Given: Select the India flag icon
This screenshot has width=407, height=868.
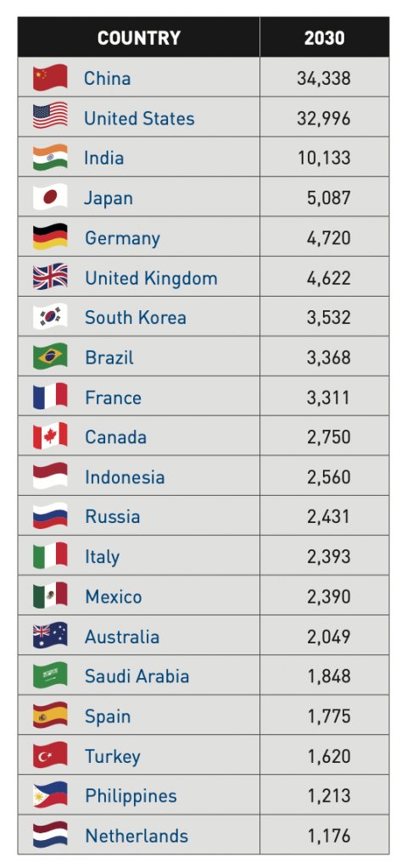Looking at the screenshot, I should tap(50, 157).
